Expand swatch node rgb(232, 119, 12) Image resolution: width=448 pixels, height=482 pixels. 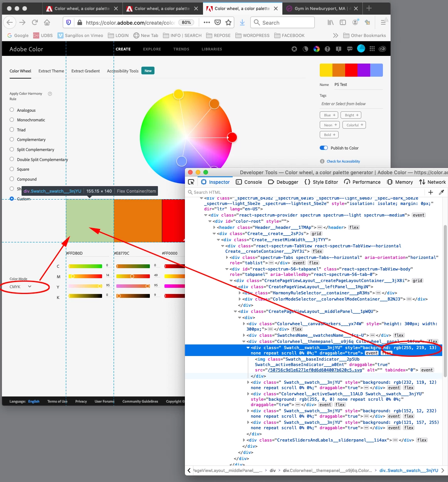(248, 382)
